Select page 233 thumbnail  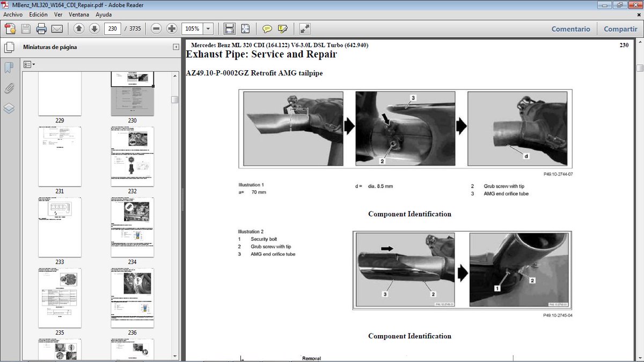pos(60,227)
